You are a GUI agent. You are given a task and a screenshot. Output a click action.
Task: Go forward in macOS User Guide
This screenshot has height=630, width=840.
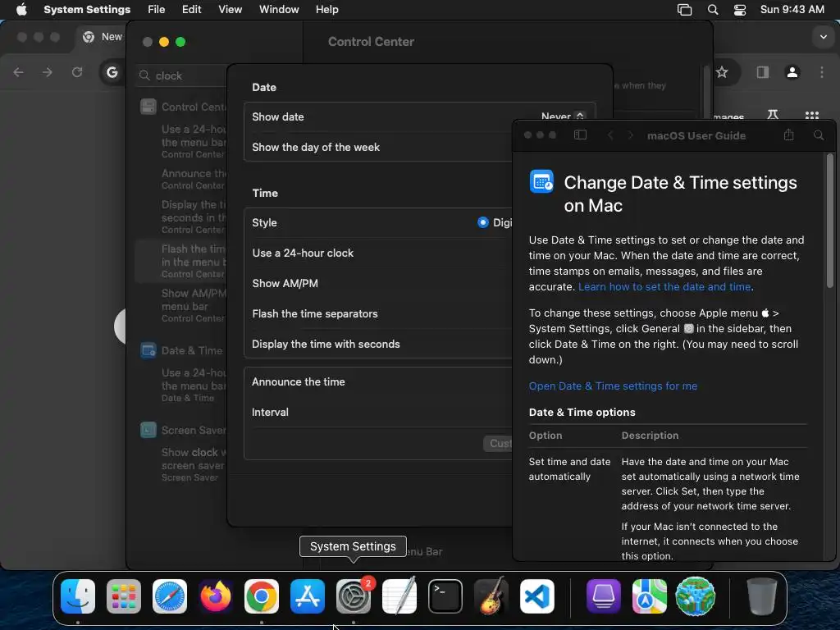631,135
